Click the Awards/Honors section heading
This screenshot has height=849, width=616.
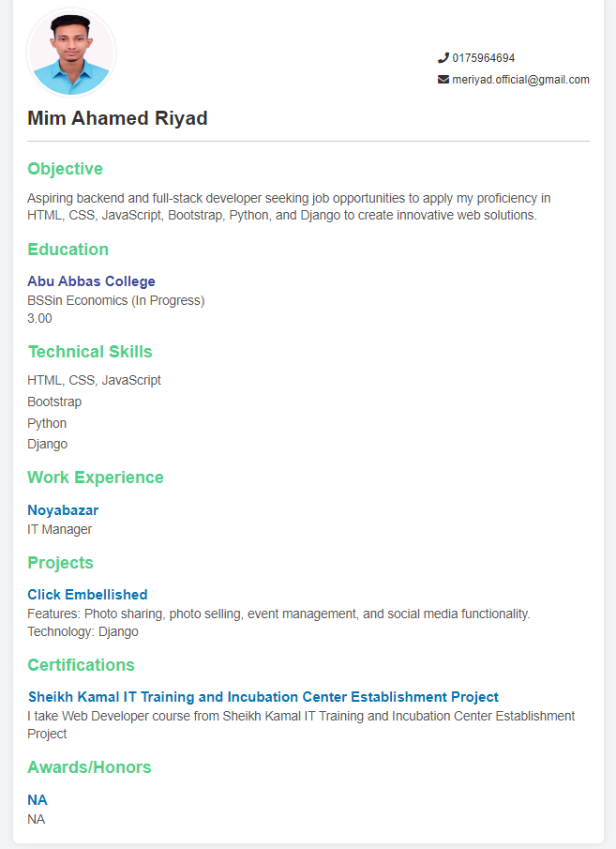tap(89, 767)
